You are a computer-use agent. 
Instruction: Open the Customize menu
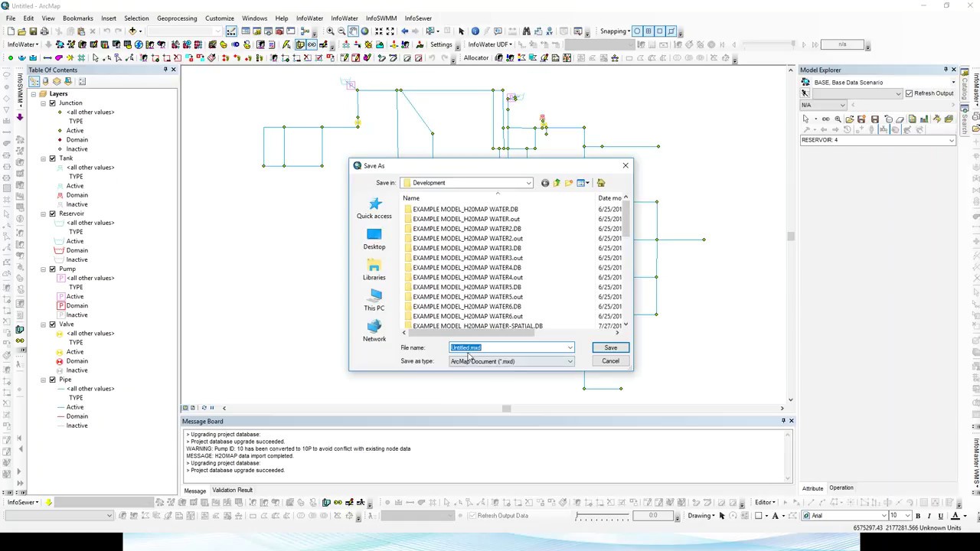tap(220, 18)
